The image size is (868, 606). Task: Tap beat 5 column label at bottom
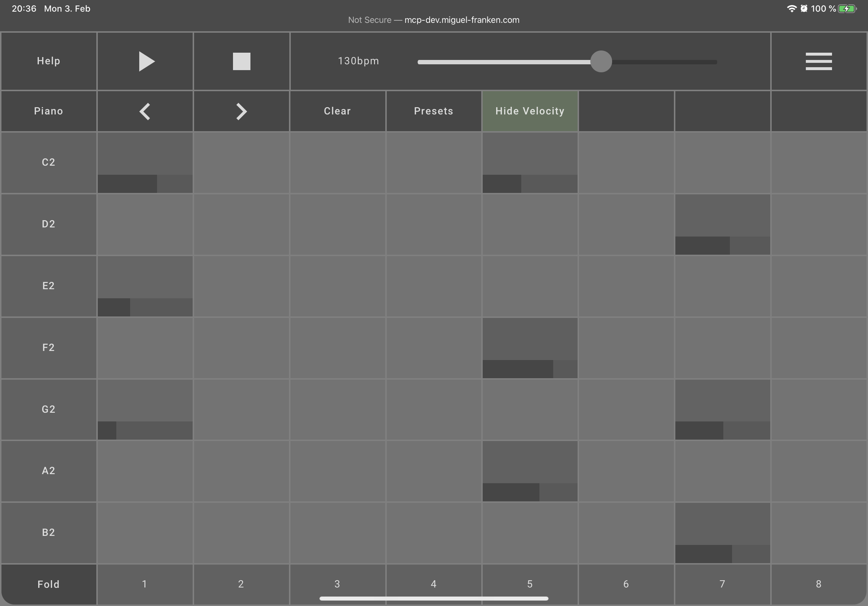[530, 583]
